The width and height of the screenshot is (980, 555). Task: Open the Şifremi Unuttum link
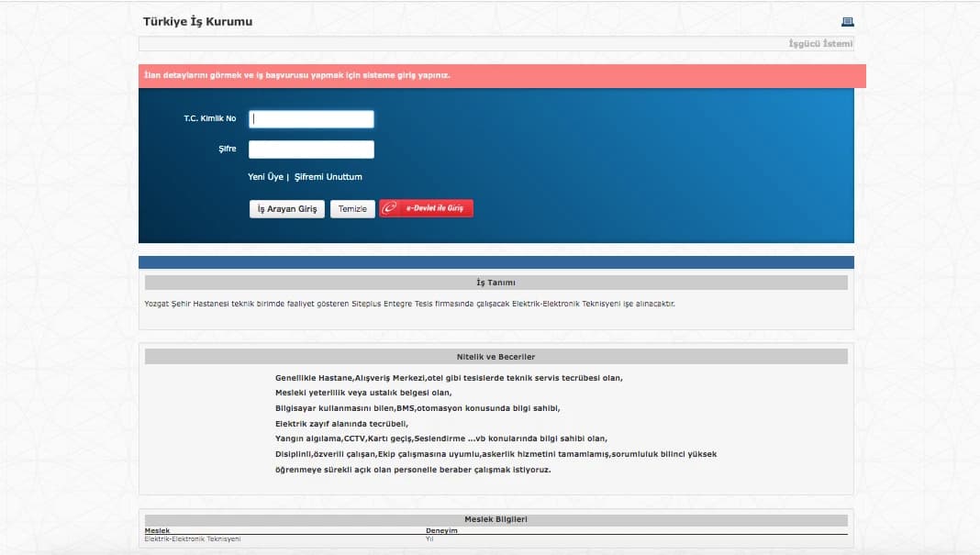329,177
